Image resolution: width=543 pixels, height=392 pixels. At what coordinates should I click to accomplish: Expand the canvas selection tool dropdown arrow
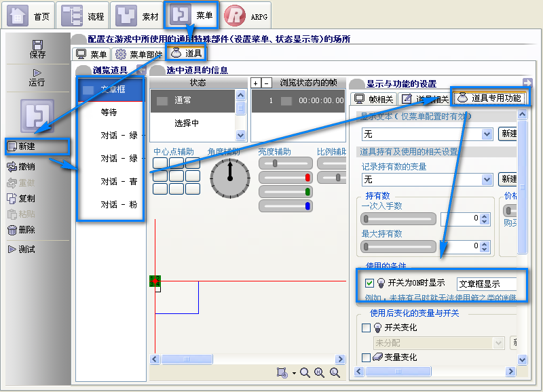(x=294, y=373)
